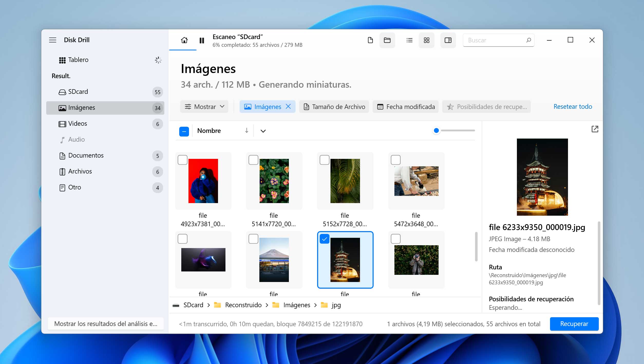Image resolution: width=644 pixels, height=364 pixels.
Task: Click the Otro file icon
Action: 62,188
